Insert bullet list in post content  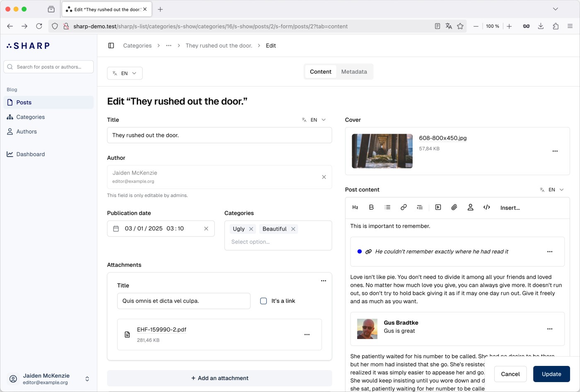tap(387, 207)
